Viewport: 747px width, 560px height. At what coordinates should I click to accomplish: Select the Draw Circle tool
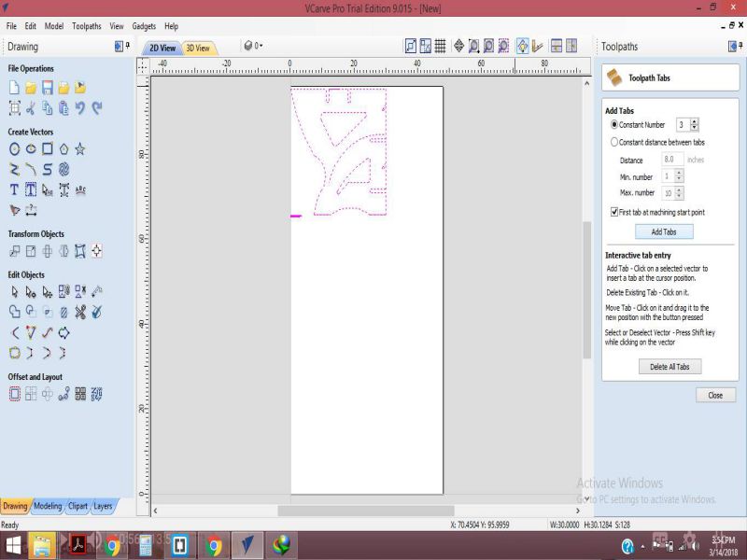pyautogui.click(x=14, y=149)
